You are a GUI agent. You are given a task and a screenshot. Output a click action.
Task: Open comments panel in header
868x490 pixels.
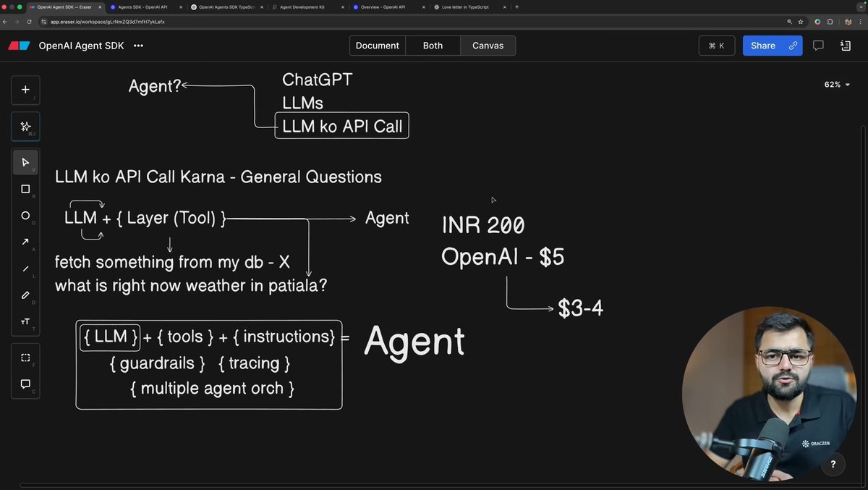tap(818, 46)
